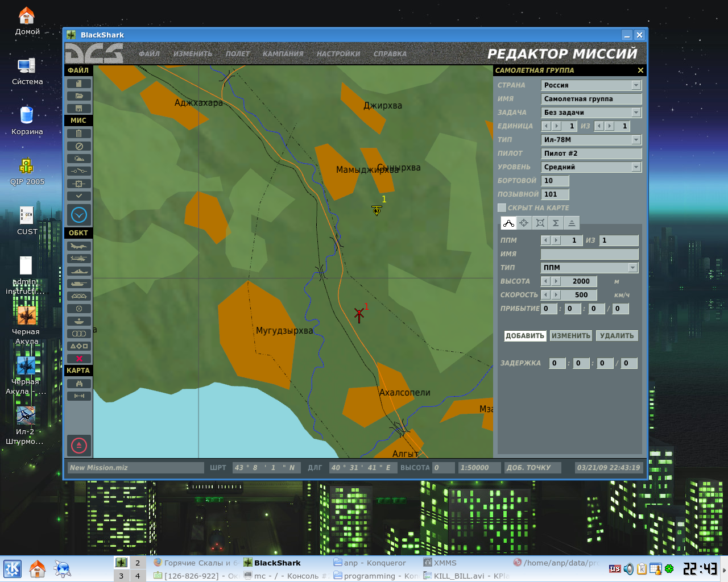This screenshot has width=728, height=582.
Task: Switch to the framed-target tab
Action: [540, 223]
